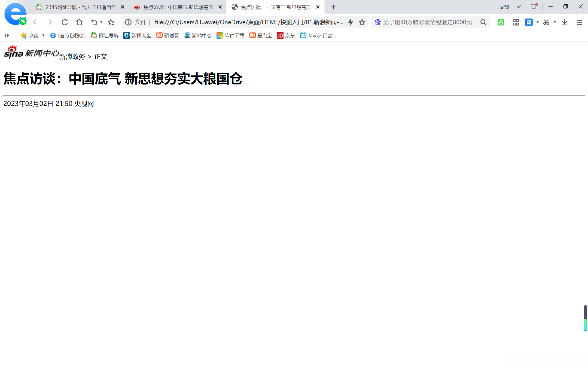Viewport: 588px width, 372px height.
Task: Expand the scissors screenshot dropdown arrow
Action: pos(555,22)
